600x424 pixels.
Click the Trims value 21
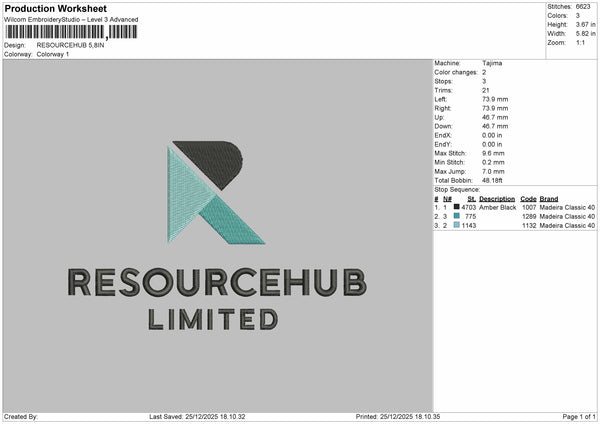pyautogui.click(x=486, y=90)
